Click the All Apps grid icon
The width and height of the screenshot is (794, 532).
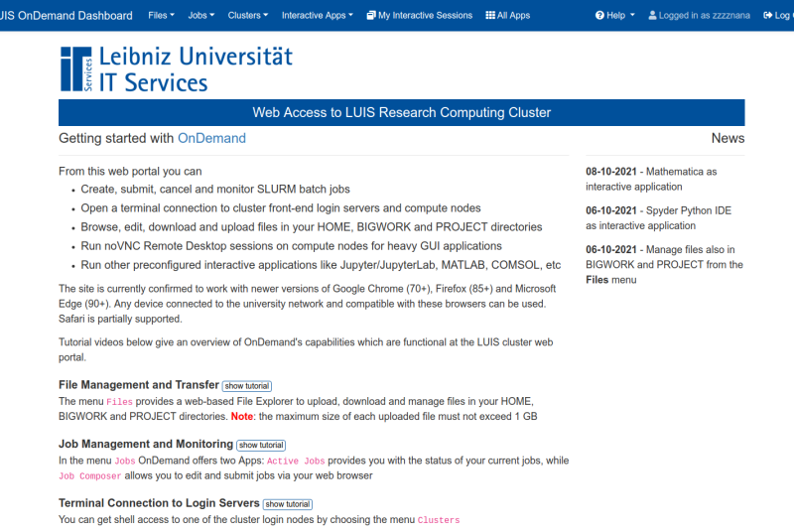[490, 15]
